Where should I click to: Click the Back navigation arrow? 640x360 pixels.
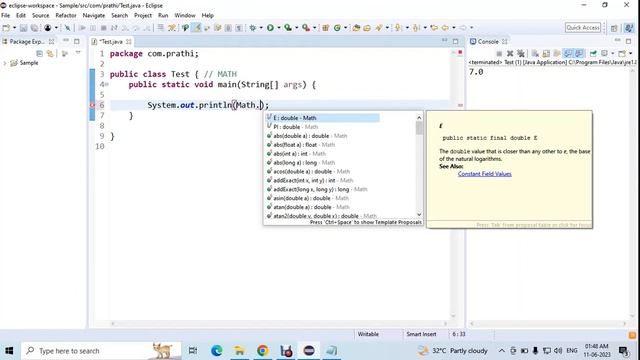[445, 28]
